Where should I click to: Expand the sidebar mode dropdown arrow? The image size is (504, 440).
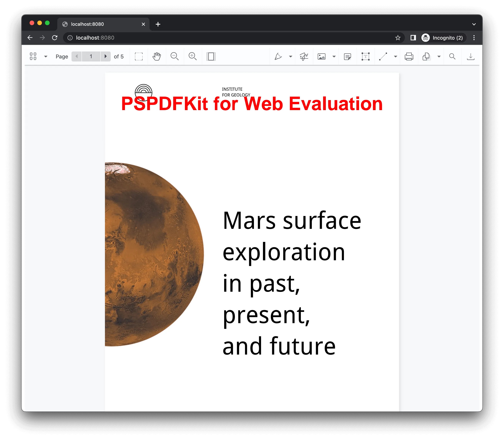click(x=45, y=56)
